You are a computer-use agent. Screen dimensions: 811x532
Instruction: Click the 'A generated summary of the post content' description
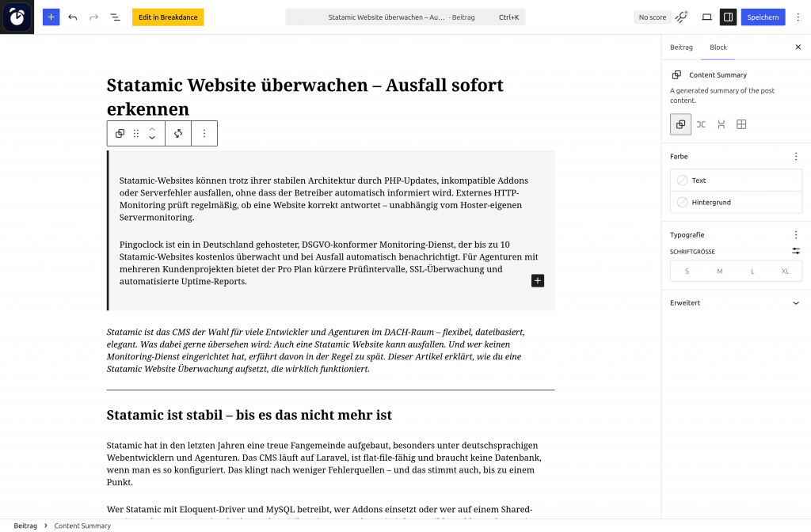coord(722,95)
